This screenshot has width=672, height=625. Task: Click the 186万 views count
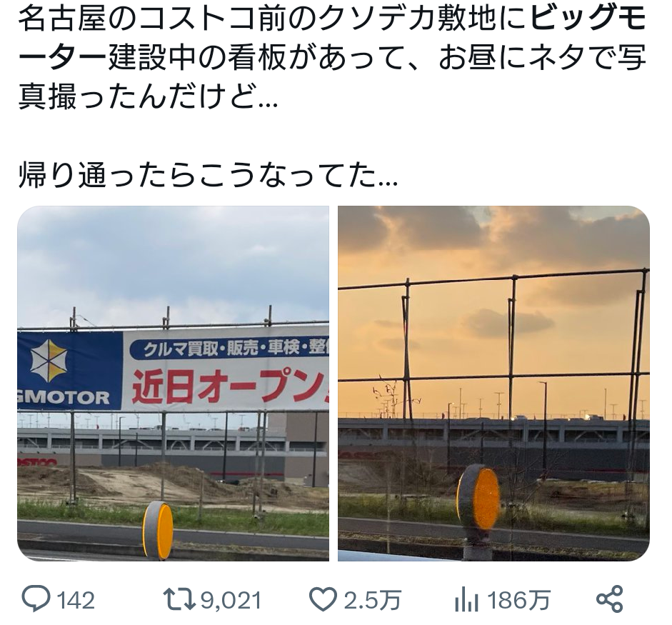click(x=518, y=600)
